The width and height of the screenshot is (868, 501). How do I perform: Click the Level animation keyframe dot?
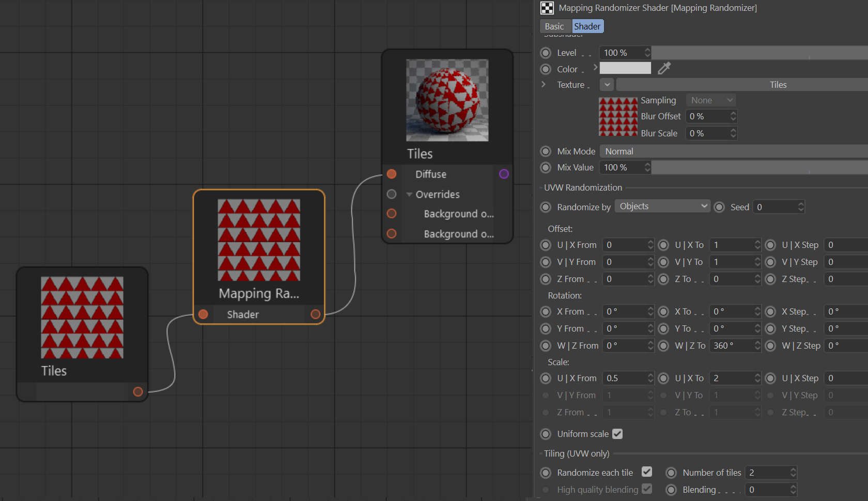point(546,53)
